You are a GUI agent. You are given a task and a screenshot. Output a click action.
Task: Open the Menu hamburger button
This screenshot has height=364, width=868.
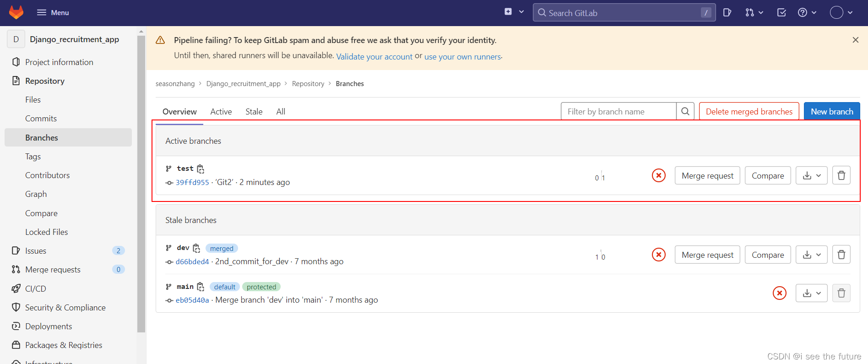(x=53, y=12)
